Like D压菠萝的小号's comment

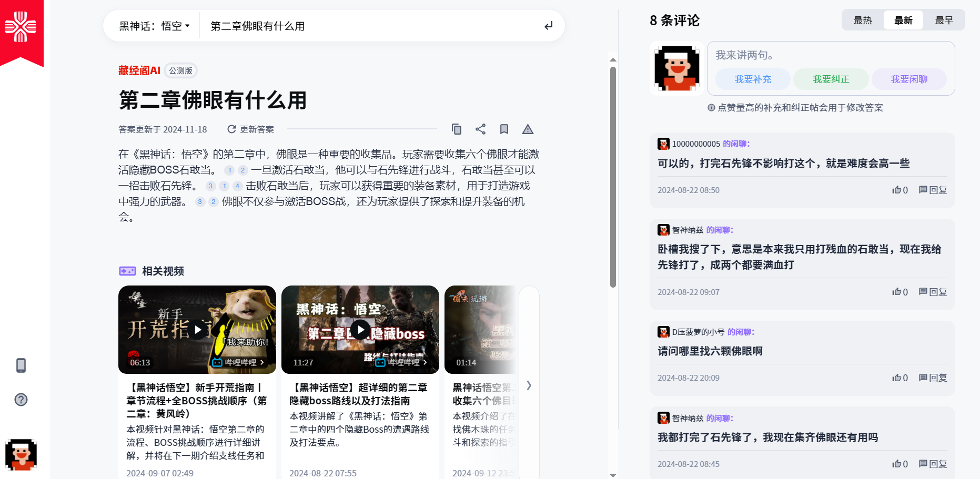[900, 378]
